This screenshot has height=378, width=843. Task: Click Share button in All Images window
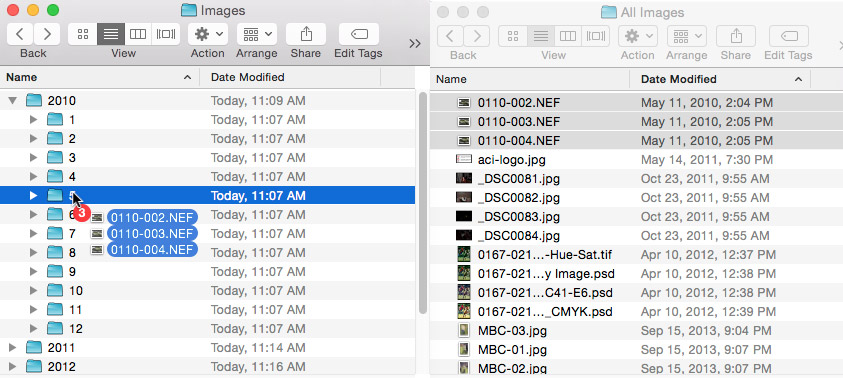[736, 36]
